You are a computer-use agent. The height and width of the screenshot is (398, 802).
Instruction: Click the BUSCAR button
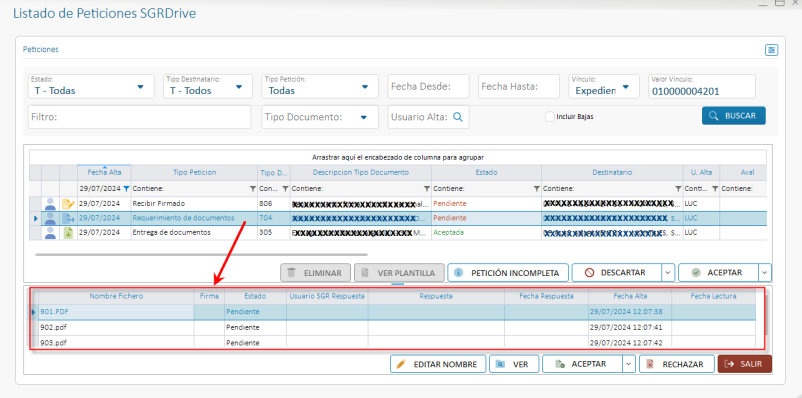[x=733, y=116]
